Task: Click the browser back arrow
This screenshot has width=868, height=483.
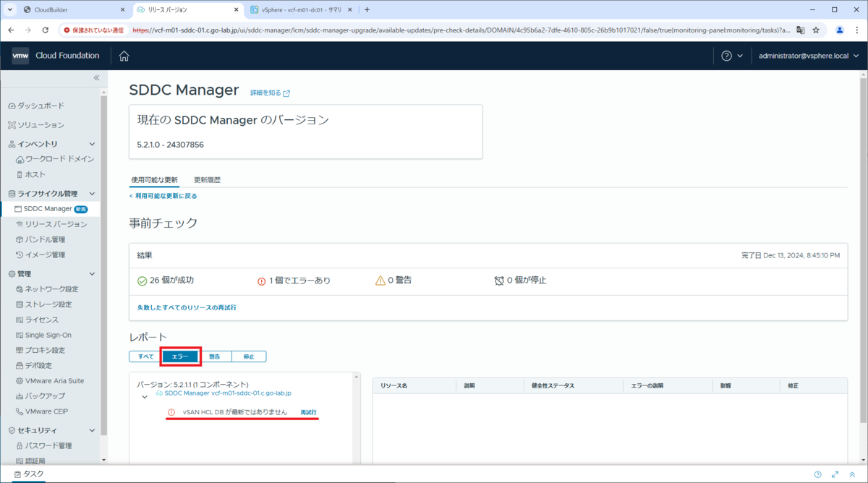Action: (x=11, y=30)
